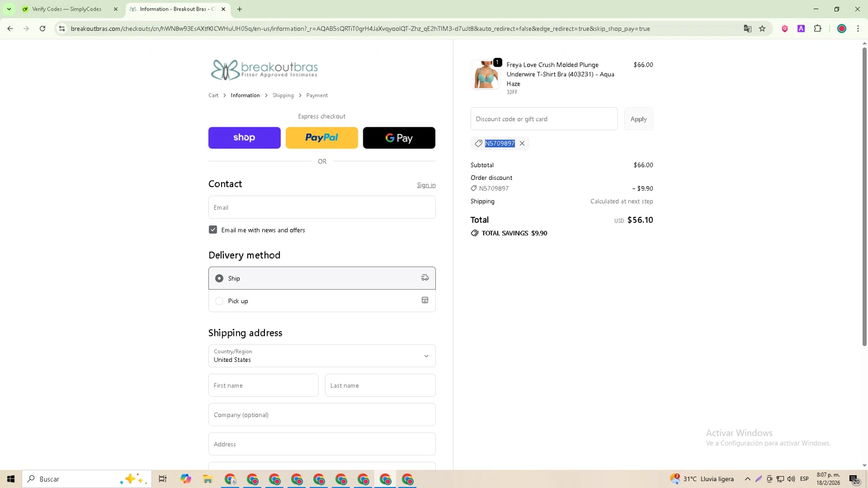Open a new browser tab
Viewport: 868px width, 488px height.
[x=240, y=9]
